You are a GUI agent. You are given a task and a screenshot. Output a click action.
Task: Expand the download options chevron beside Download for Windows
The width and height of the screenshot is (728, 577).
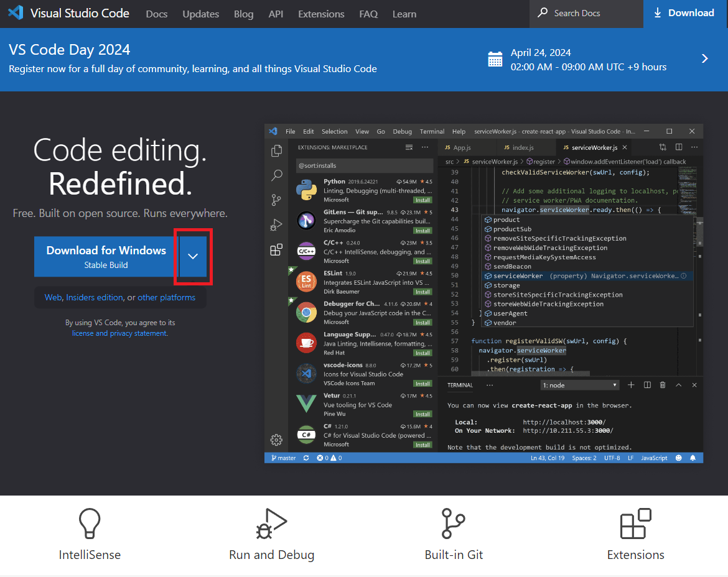(x=193, y=256)
